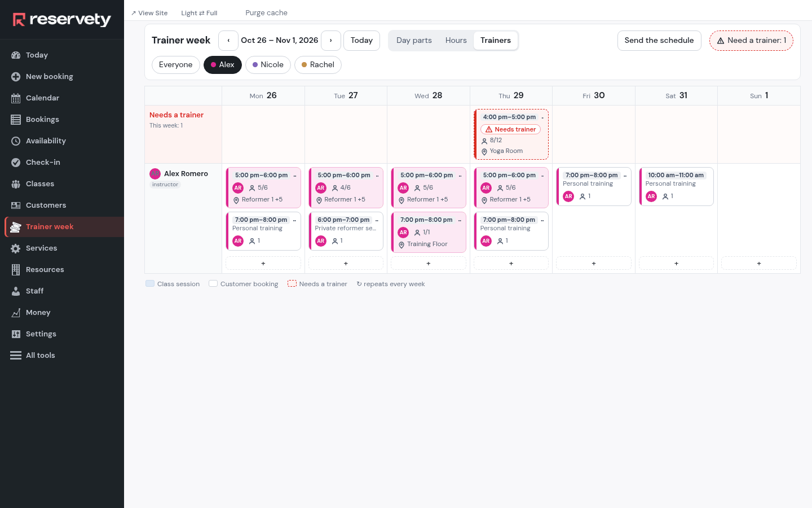The image size is (812, 508).
Task: Open the All tools hamburger icon
Action: coord(16,356)
